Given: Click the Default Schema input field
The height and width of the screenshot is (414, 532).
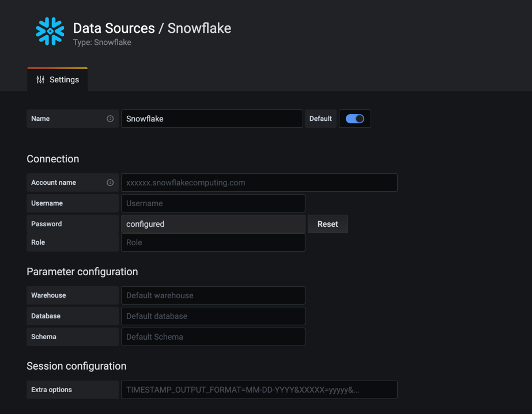Looking at the screenshot, I should [x=213, y=337].
